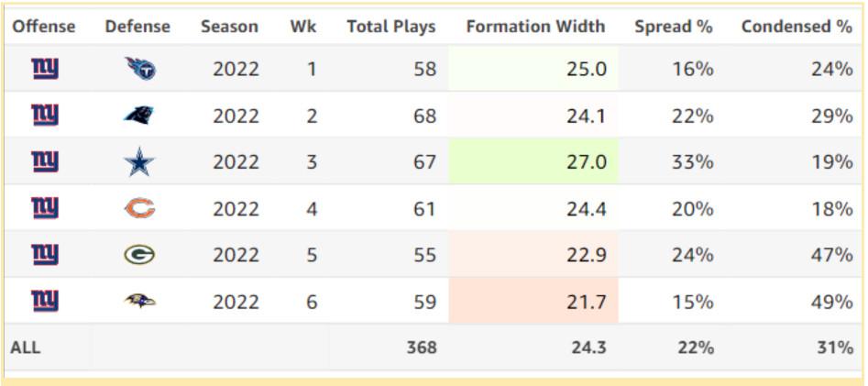Sort by Total Plays column header
This screenshot has width=868, height=386.
coord(391,27)
